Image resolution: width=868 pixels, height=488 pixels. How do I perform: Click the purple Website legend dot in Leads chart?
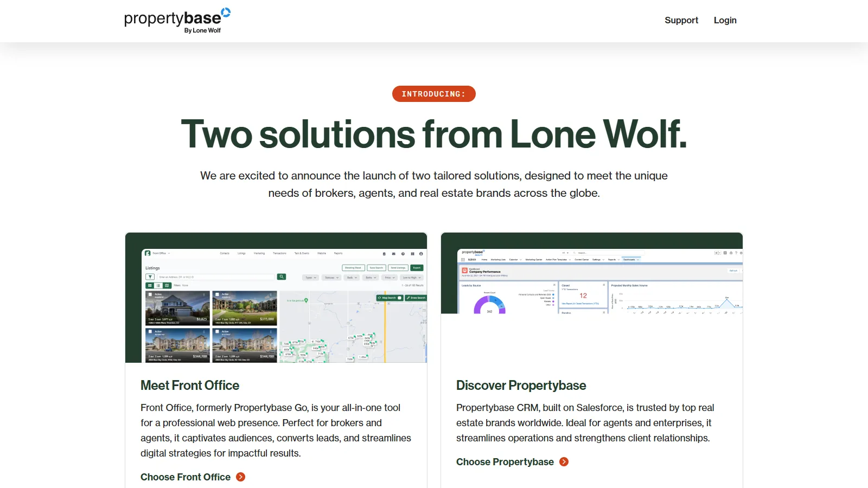[x=553, y=302]
